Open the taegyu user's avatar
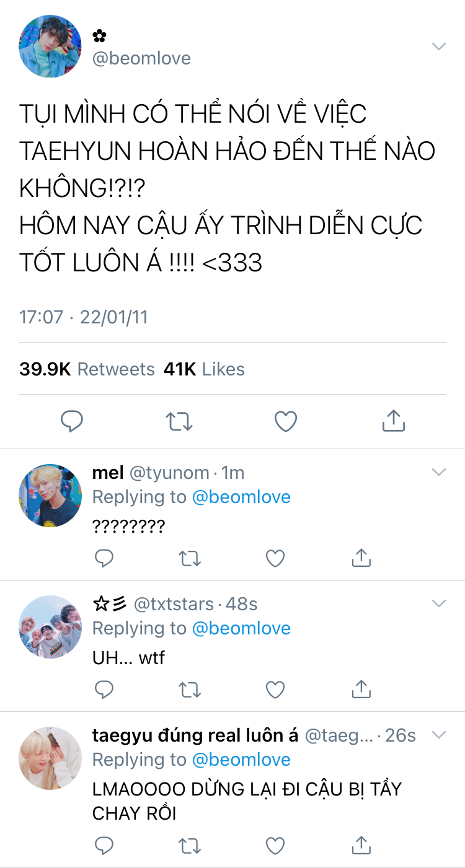The image size is (465, 868). pyautogui.click(x=50, y=758)
